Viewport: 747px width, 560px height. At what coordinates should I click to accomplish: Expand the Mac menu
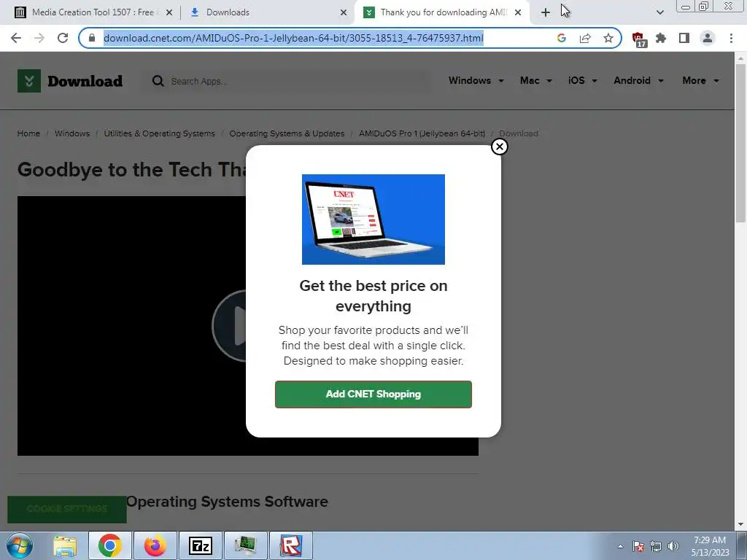[x=536, y=80]
